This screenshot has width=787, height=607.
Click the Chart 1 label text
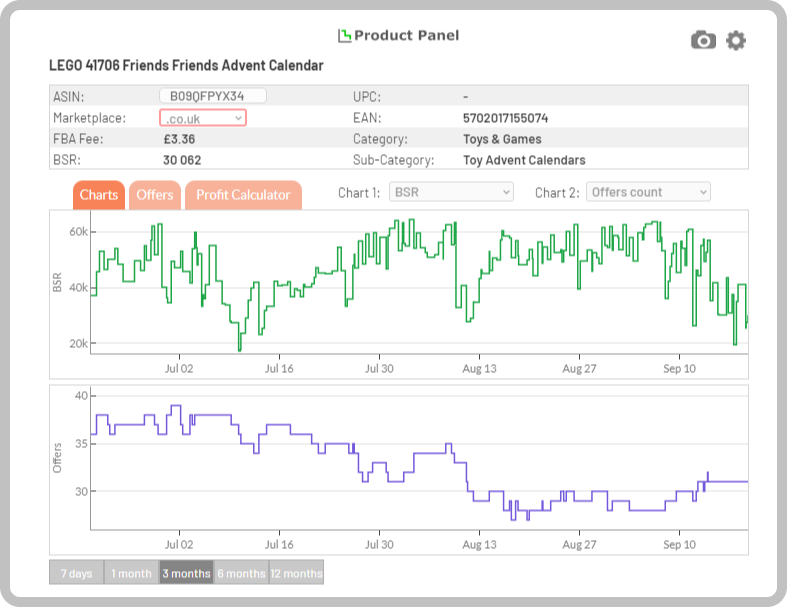point(359,193)
